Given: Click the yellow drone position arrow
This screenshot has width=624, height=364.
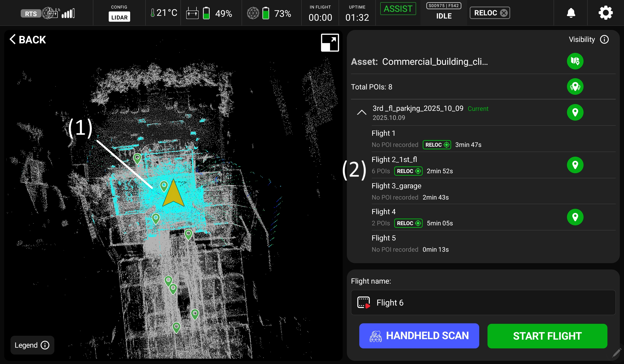Looking at the screenshot, I should pos(173,194).
